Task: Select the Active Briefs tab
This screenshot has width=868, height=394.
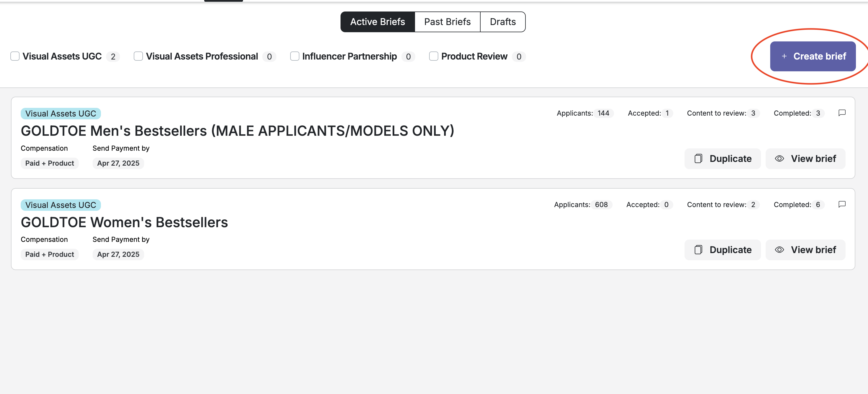Action: 377,22
